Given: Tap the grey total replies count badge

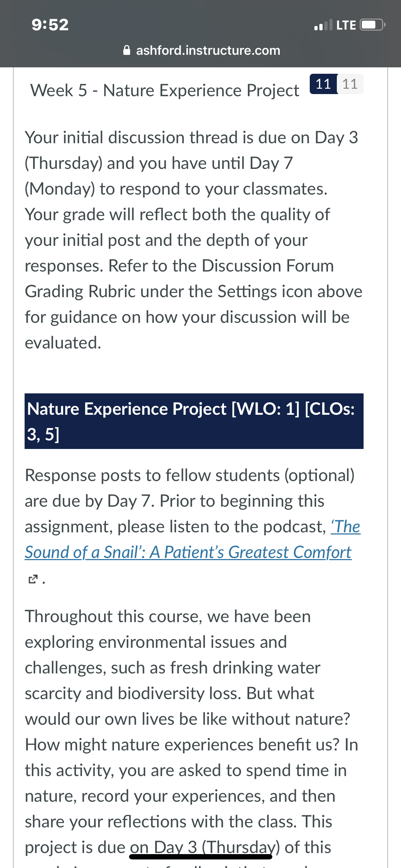Looking at the screenshot, I should 350,84.
